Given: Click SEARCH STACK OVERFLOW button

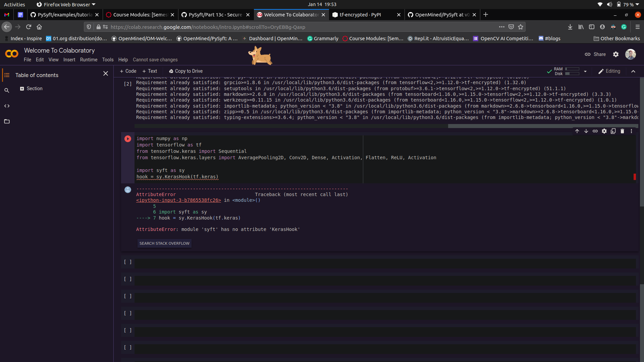Looking at the screenshot, I should 164,243.
